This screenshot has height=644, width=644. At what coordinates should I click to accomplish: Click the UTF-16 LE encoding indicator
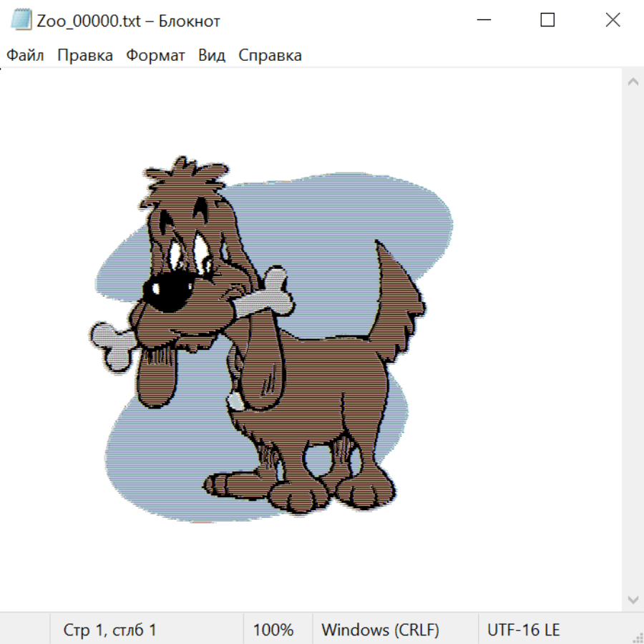click(x=523, y=630)
